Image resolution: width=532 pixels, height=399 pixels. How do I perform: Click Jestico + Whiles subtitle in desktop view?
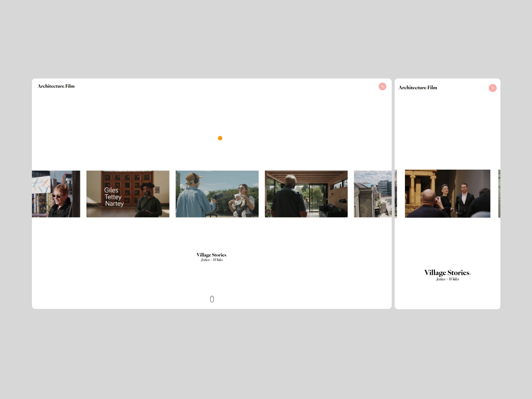coord(212,260)
